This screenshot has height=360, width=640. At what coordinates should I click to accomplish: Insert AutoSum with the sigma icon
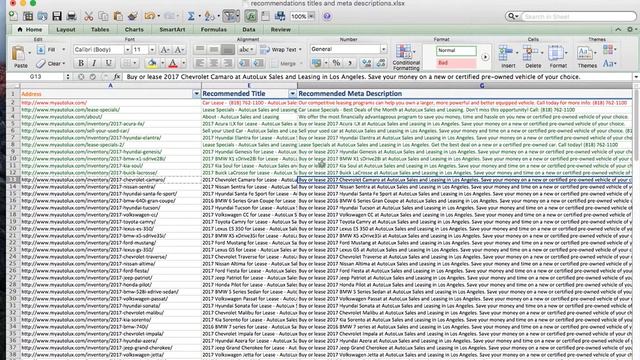(x=191, y=16)
